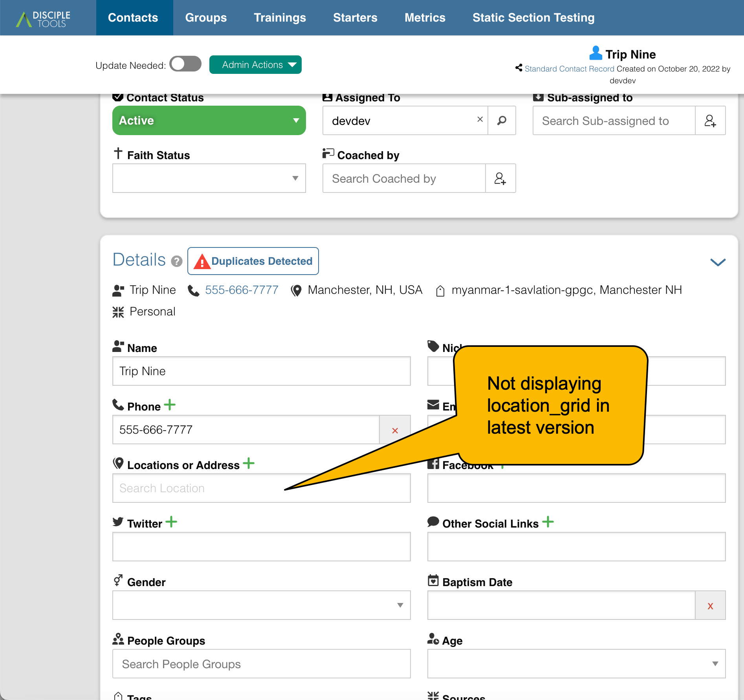
Task: Click the Duplicates Detected button
Action: (253, 261)
